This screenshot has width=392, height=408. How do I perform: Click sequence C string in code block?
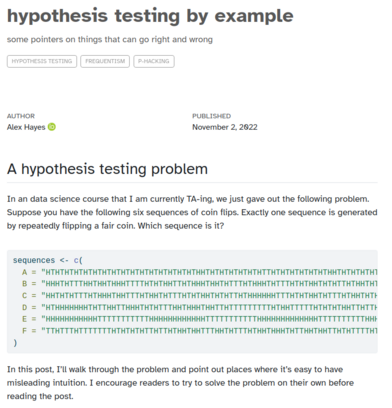[209, 295]
